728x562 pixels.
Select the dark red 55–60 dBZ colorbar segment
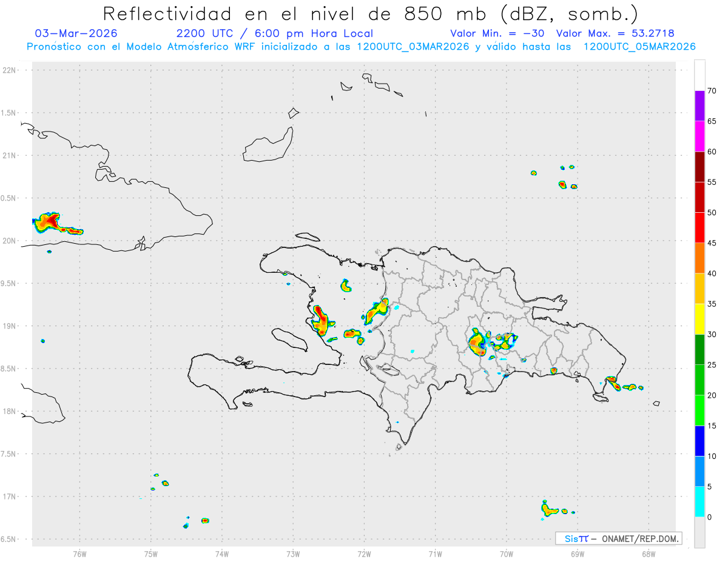click(699, 167)
